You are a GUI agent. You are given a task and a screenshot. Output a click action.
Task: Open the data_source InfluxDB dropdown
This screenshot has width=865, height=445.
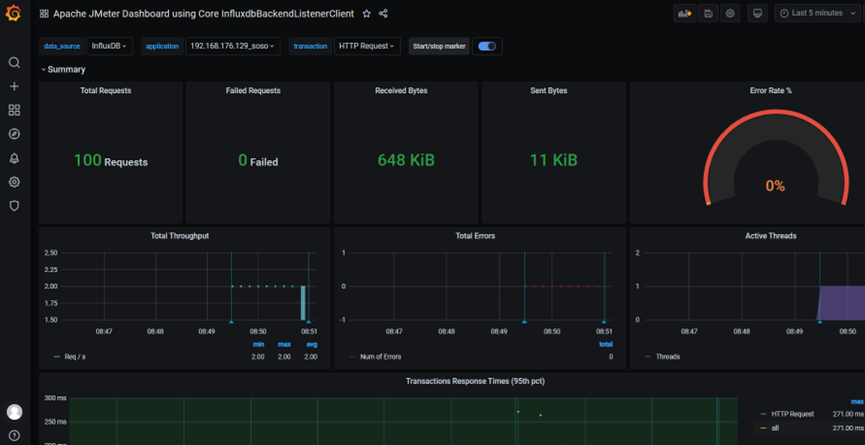[x=109, y=46]
